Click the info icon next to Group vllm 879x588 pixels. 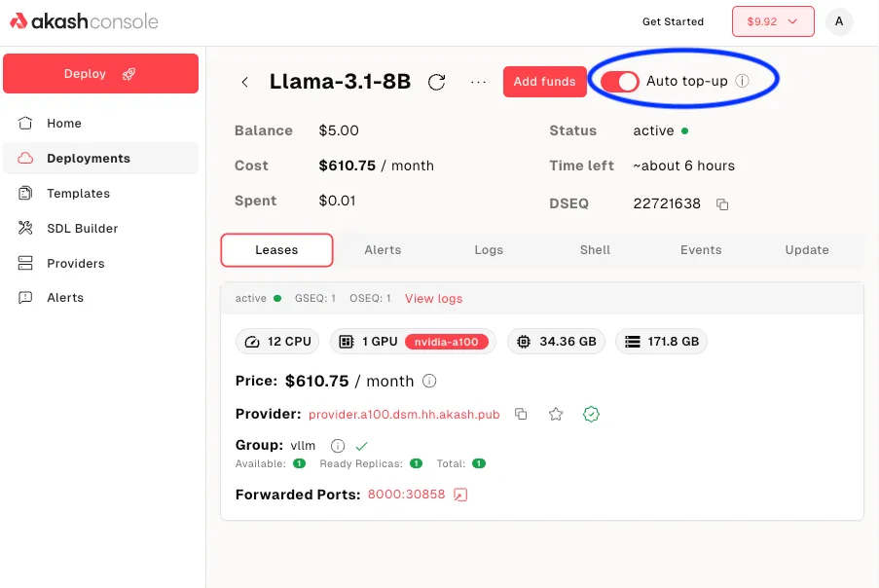338,445
